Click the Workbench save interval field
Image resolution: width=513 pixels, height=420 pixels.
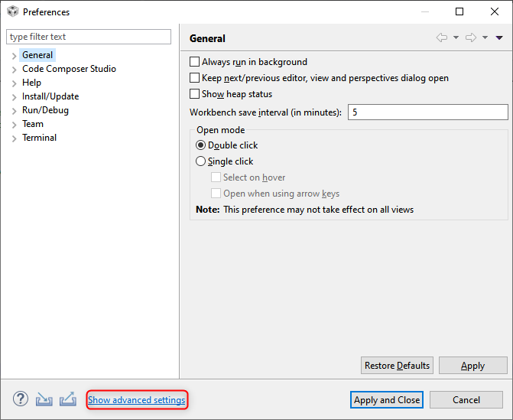coord(427,112)
